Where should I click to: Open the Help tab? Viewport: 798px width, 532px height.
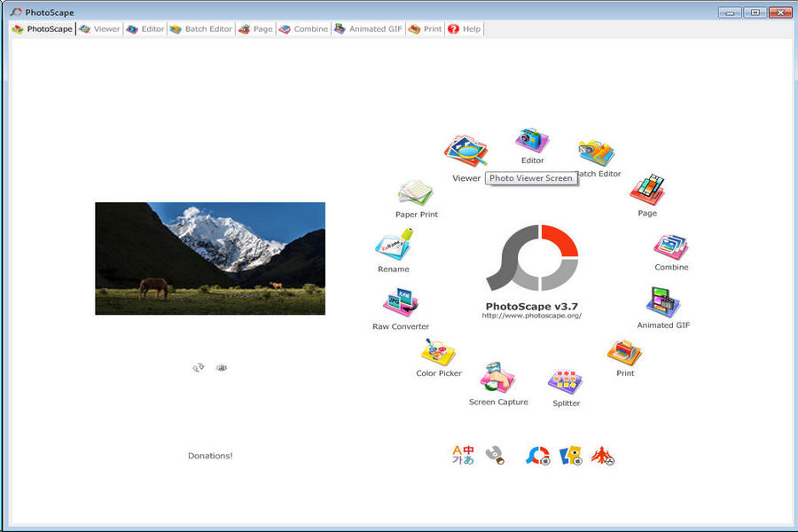tap(464, 29)
